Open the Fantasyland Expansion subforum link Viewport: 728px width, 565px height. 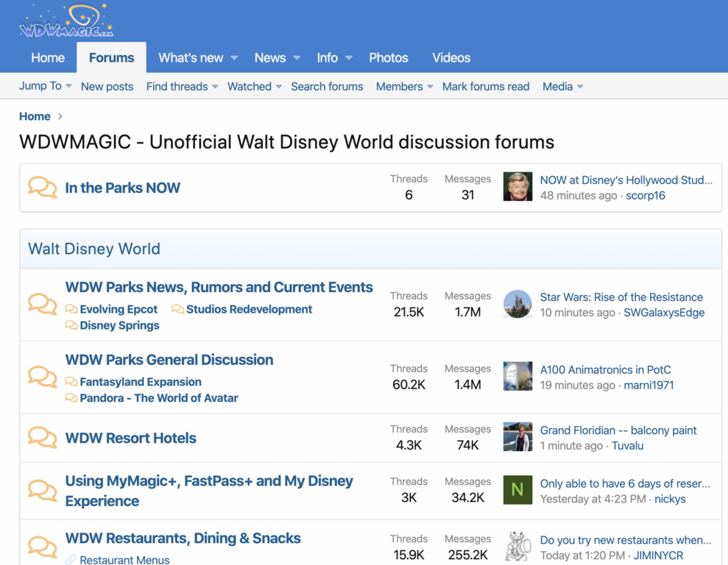(140, 382)
